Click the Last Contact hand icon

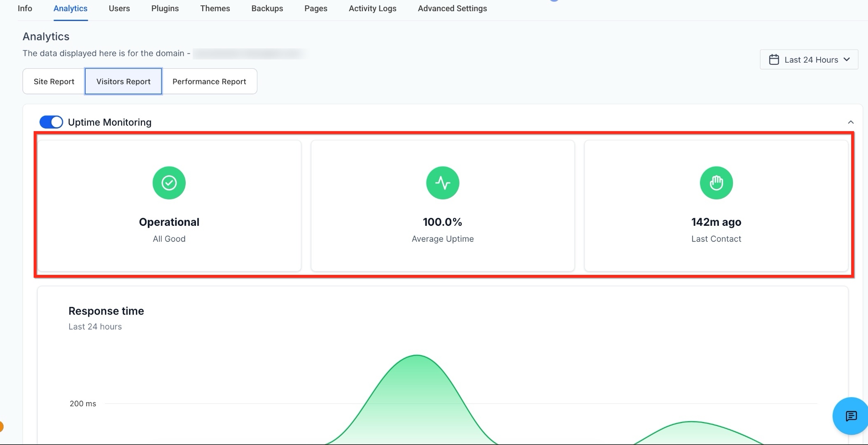pyautogui.click(x=716, y=183)
